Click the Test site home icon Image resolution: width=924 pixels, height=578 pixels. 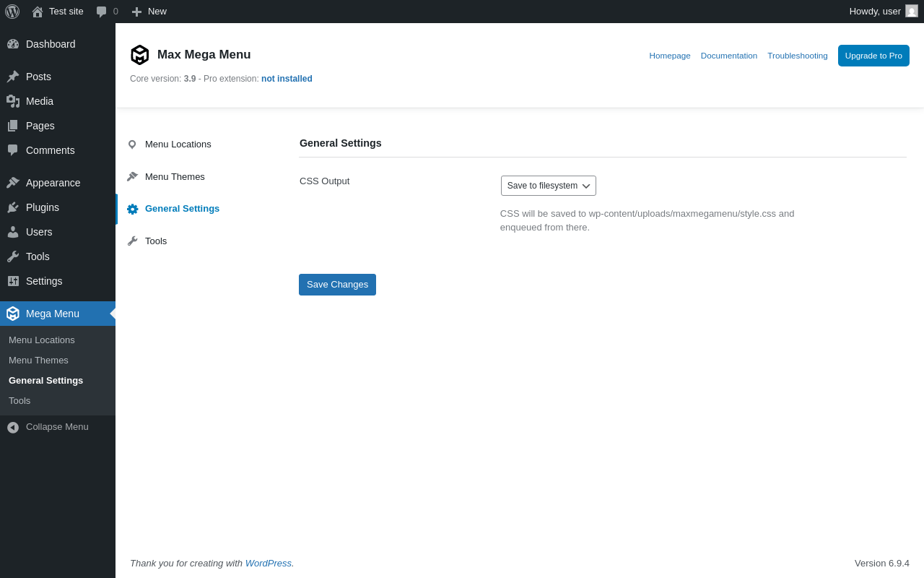click(x=38, y=12)
